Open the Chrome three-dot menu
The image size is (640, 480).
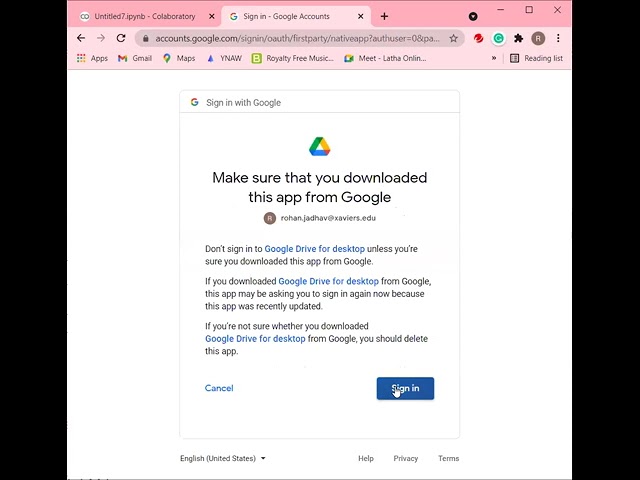coord(558,38)
